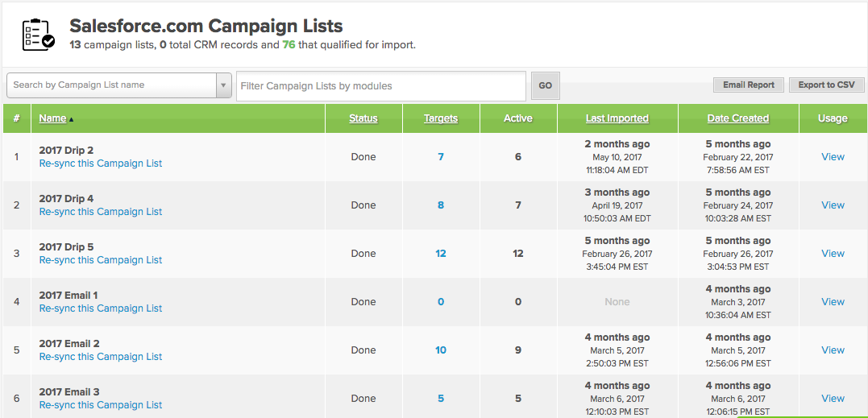Re-sync the 2017 Email 2 campaign list
The height and width of the screenshot is (418, 868).
click(x=101, y=357)
